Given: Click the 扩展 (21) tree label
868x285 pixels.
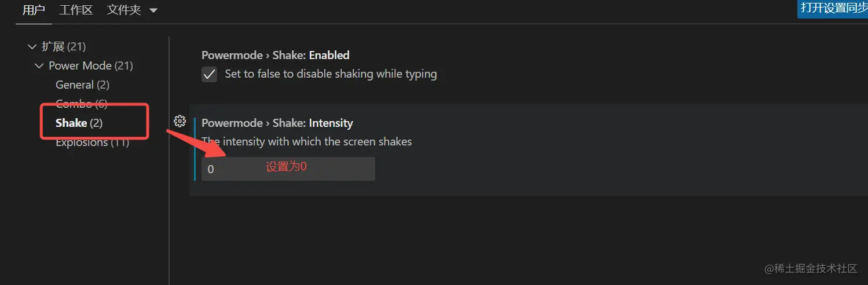Looking at the screenshot, I should point(64,46).
